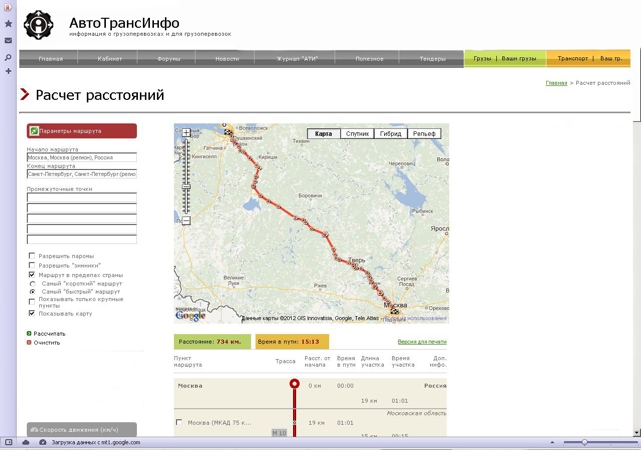This screenshot has height=450, width=641.
Task: Click the Тверь label on the map
Action: point(356,260)
